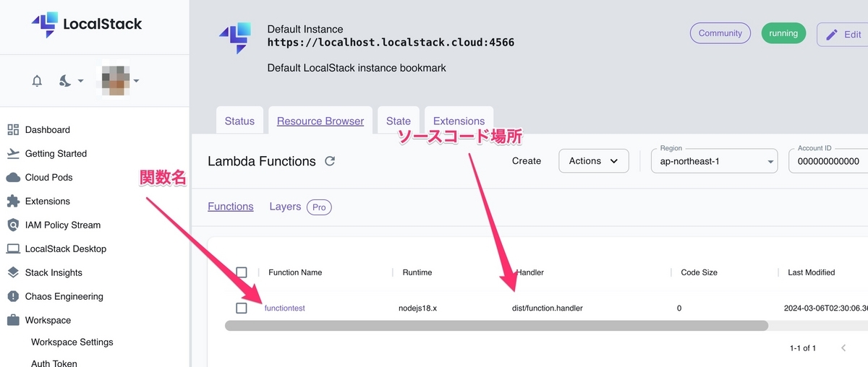868x367 pixels.
Task: Refresh the Lambda Functions list
Action: tap(330, 161)
